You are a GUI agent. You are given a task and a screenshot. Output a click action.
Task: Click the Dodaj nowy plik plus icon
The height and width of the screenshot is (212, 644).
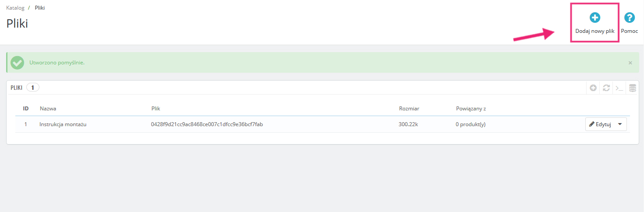pos(594,18)
